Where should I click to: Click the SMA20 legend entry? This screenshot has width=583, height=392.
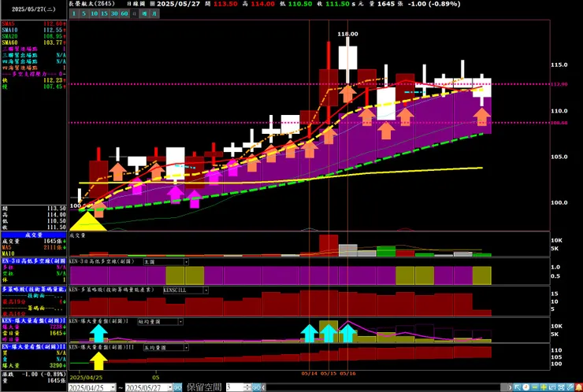pyautogui.click(x=34, y=36)
